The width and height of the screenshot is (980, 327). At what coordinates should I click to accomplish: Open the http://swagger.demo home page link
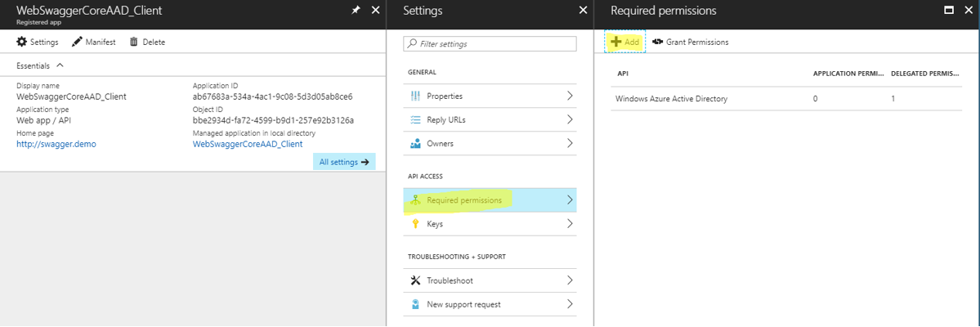click(56, 144)
